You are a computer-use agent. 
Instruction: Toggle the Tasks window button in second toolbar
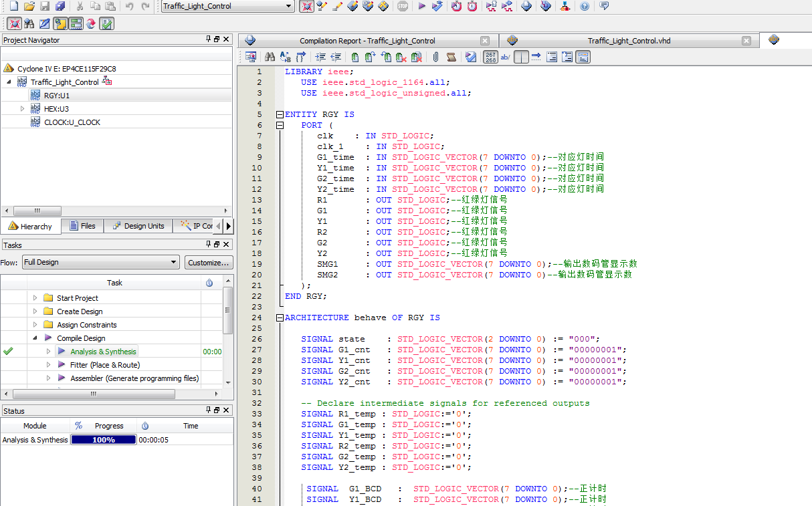tap(76, 23)
